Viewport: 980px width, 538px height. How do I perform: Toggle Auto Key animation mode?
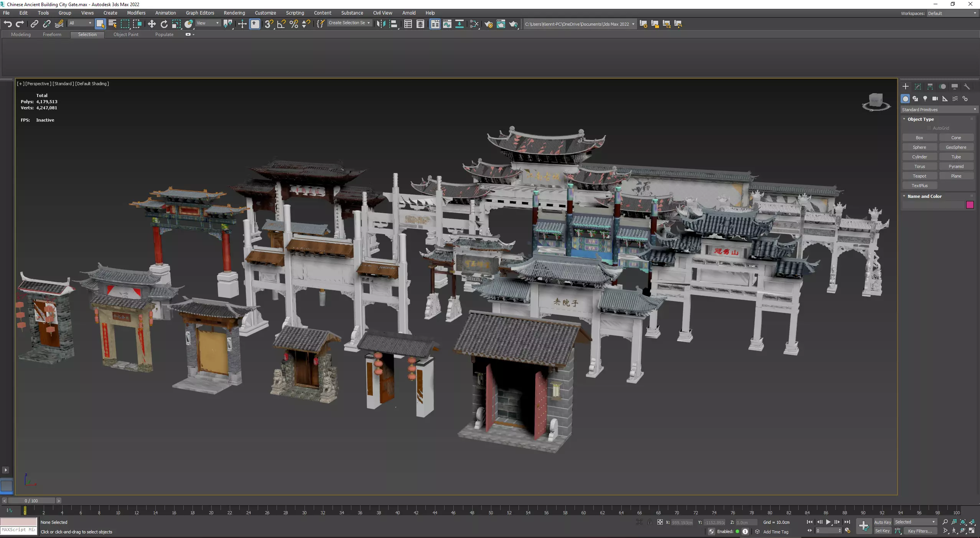(882, 522)
